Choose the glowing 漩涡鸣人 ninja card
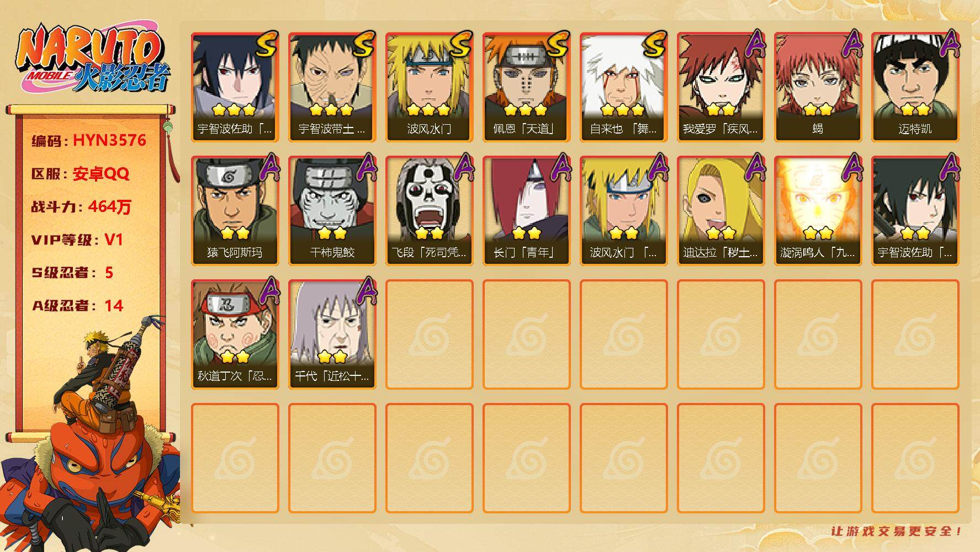The image size is (980, 552). pos(818,211)
